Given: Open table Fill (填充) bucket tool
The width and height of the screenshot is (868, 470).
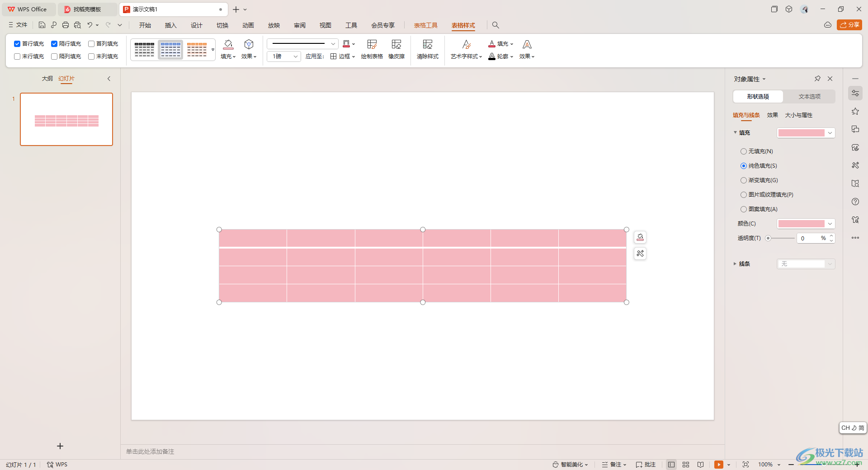Looking at the screenshot, I should (x=228, y=44).
